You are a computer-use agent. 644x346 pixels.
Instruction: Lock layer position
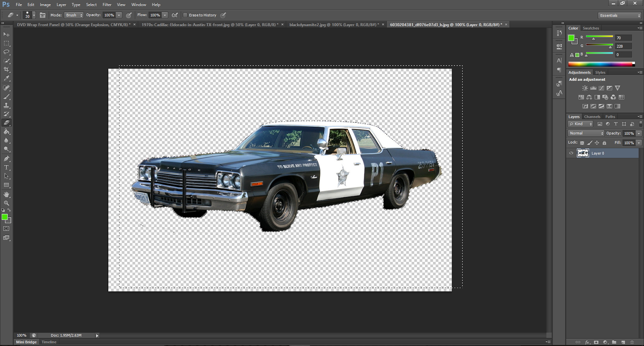pyautogui.click(x=597, y=143)
